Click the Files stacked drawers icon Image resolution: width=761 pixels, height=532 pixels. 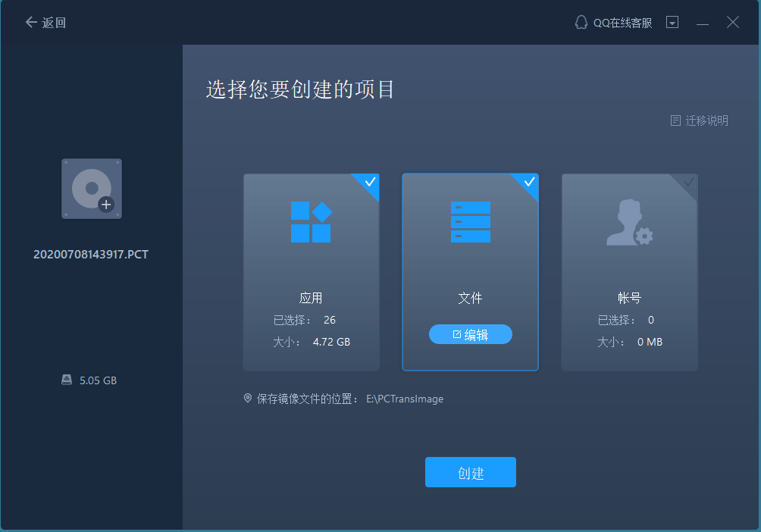tap(470, 222)
